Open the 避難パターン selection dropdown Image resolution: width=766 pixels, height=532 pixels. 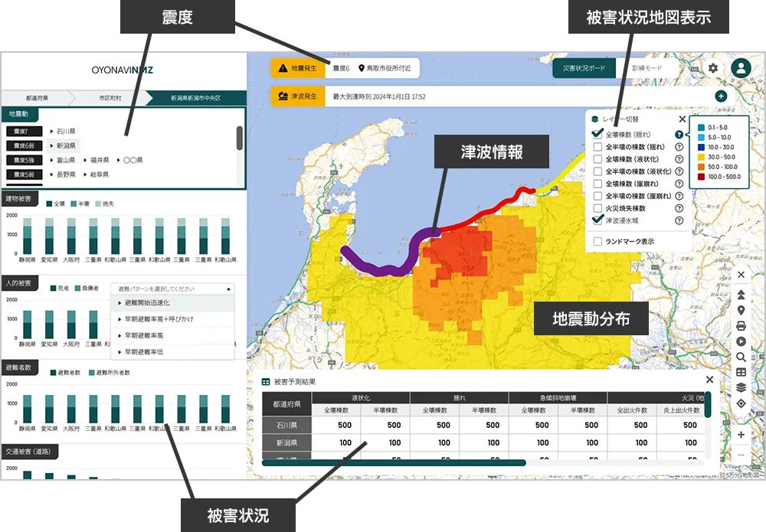(x=172, y=289)
